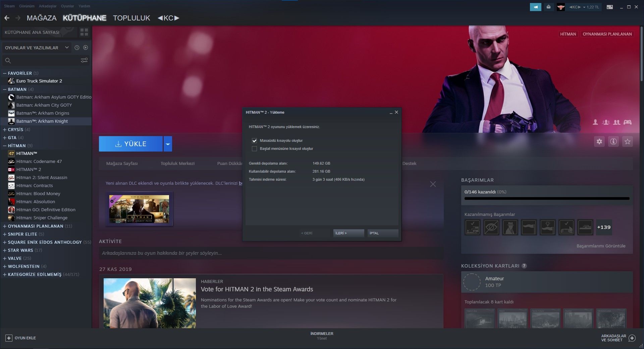Open the +139 more achievements tile
The width and height of the screenshot is (644, 349).
pos(604,227)
